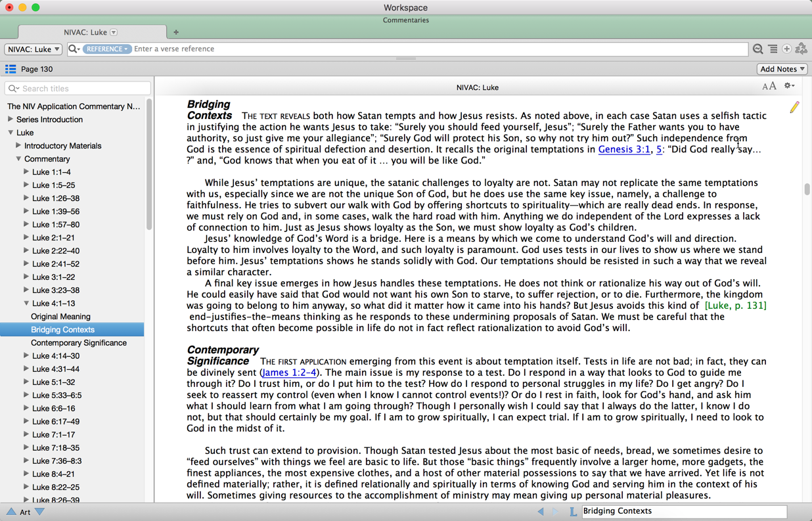The height and width of the screenshot is (521, 812).
Task: Click the Bridging Contexts go-to box
Action: pos(684,511)
